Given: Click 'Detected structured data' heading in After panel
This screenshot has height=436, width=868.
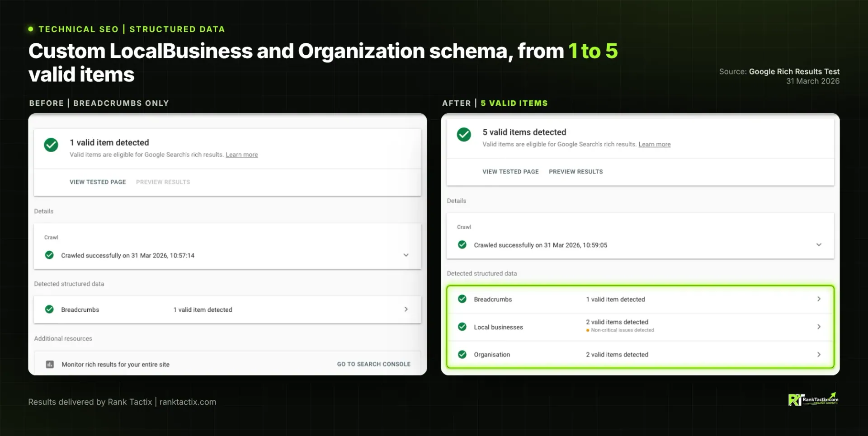Looking at the screenshot, I should click(x=482, y=273).
